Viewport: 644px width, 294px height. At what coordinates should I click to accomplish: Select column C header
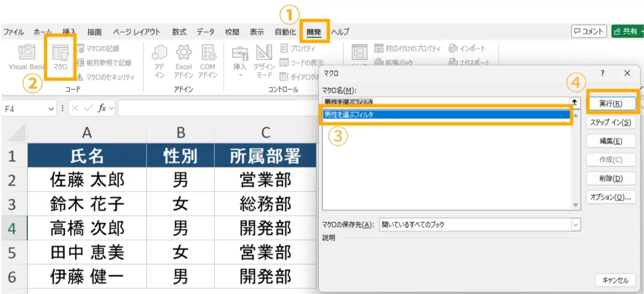click(x=265, y=132)
